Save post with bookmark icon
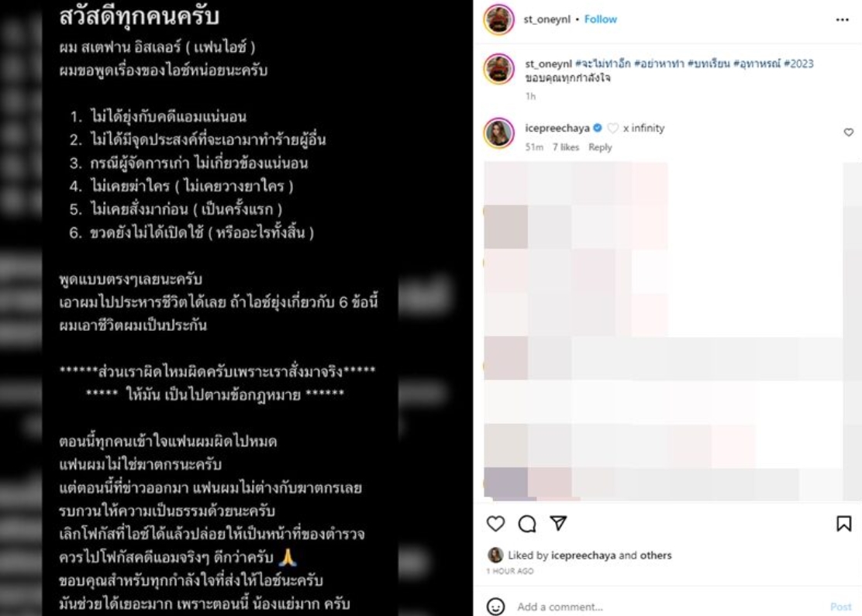 pyautogui.click(x=843, y=524)
